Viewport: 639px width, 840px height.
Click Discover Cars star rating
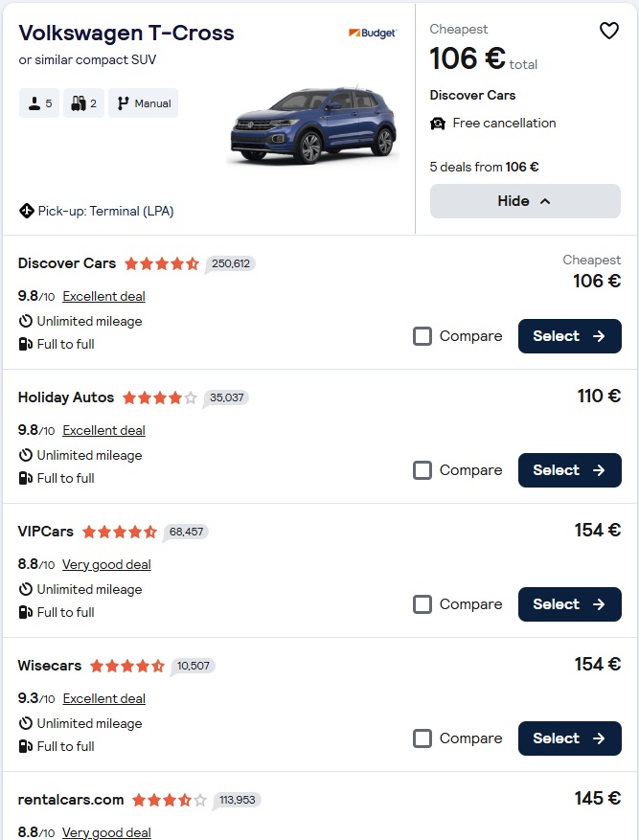click(x=162, y=263)
